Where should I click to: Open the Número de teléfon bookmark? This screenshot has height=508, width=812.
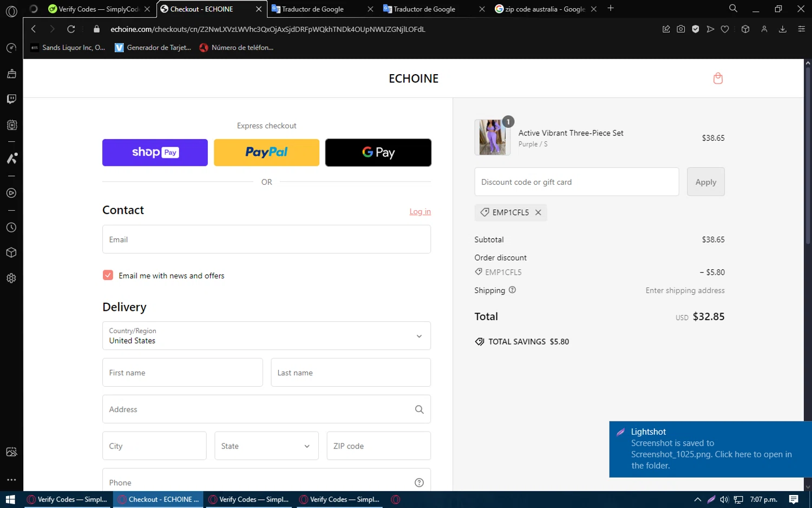[x=237, y=48]
